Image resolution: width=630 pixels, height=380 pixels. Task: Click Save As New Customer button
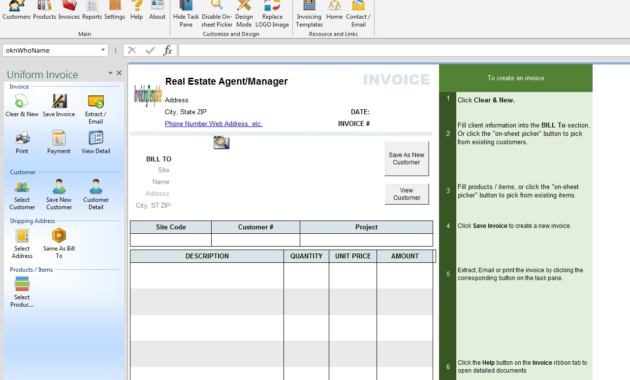(406, 159)
